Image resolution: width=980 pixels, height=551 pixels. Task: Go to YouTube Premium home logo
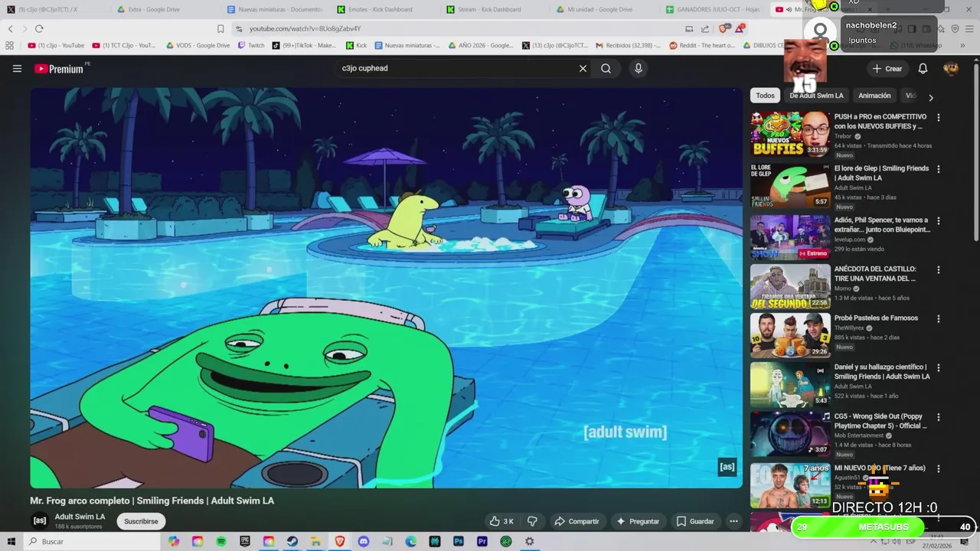[x=59, y=69]
